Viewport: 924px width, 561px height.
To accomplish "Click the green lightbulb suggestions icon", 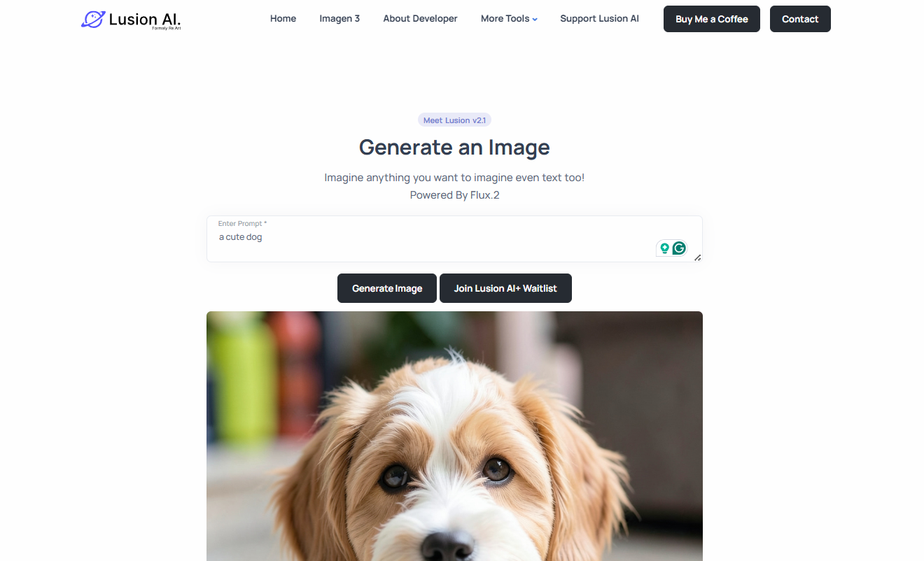I will [664, 248].
